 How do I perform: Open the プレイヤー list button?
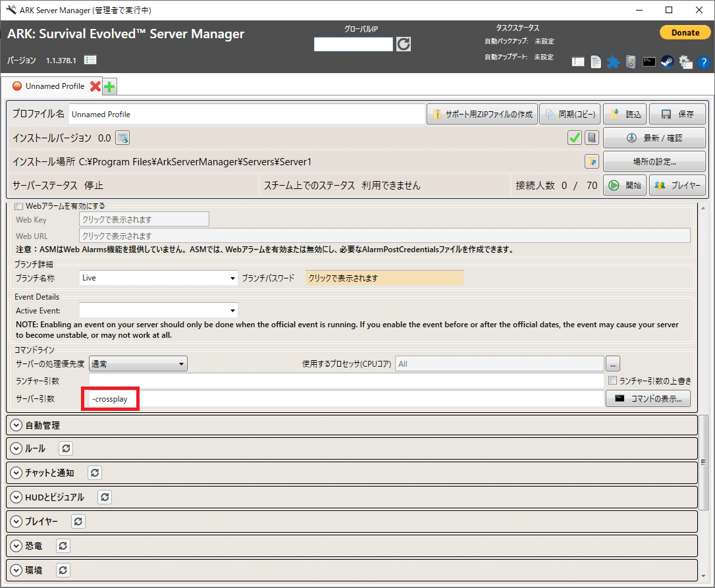pos(677,185)
